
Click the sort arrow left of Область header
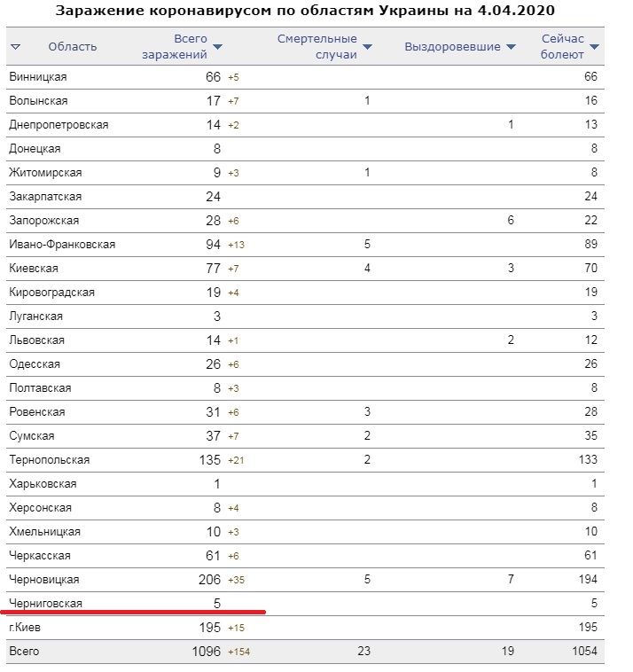pyautogui.click(x=16, y=46)
